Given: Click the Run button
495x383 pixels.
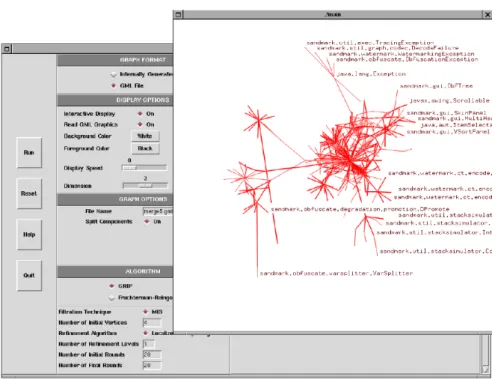Looking at the screenshot, I should (x=29, y=152).
